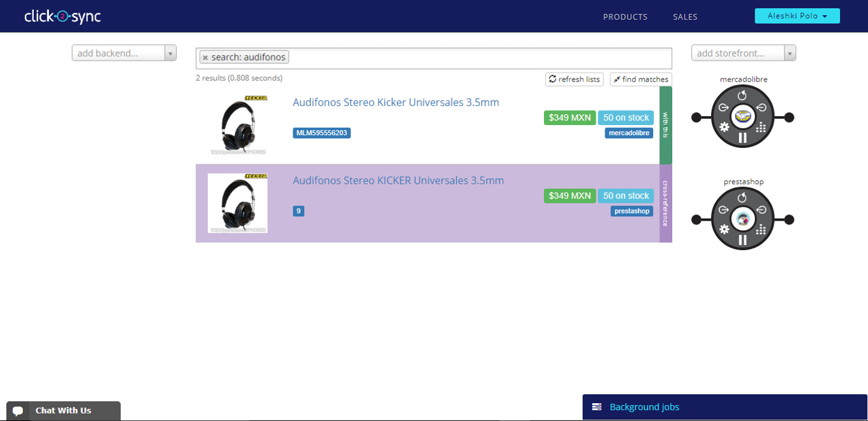This screenshot has width=868, height=421.
Task: Click dotted grid icon on mercadolibre wheel
Action: click(760, 127)
